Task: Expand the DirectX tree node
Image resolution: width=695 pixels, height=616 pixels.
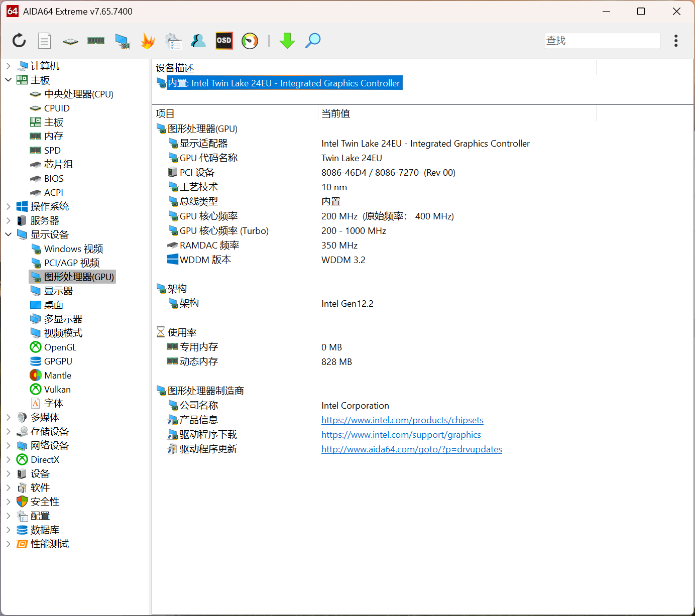Action: [x=9, y=459]
